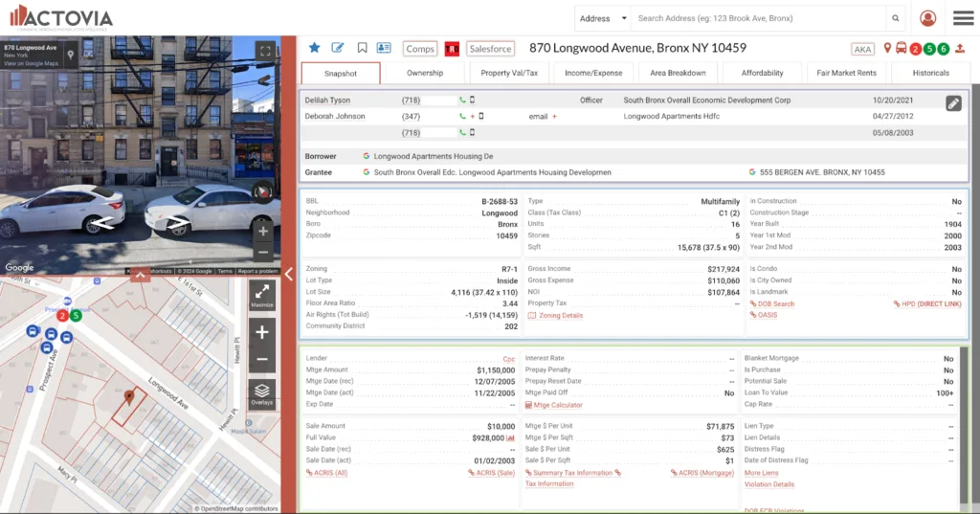Switch to the Ownership tab
This screenshot has width=980, height=514.
click(425, 73)
